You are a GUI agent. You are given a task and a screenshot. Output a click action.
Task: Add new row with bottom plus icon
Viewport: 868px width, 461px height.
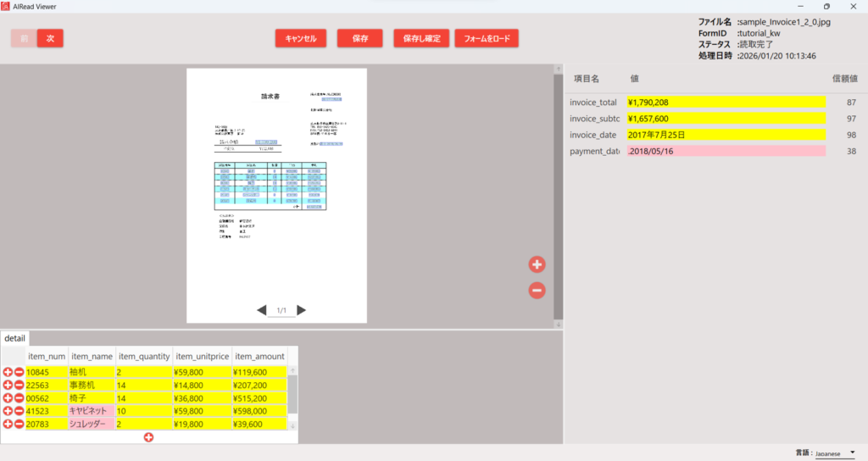tap(148, 437)
